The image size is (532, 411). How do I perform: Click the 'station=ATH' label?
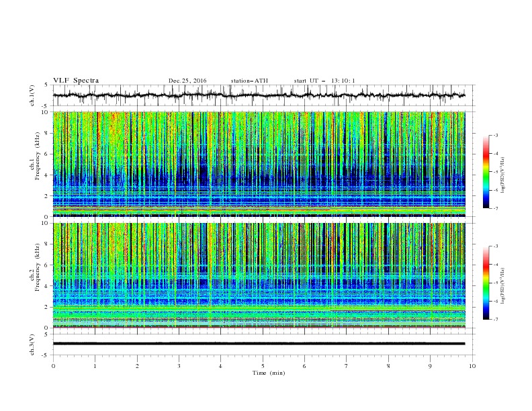[x=249, y=81]
